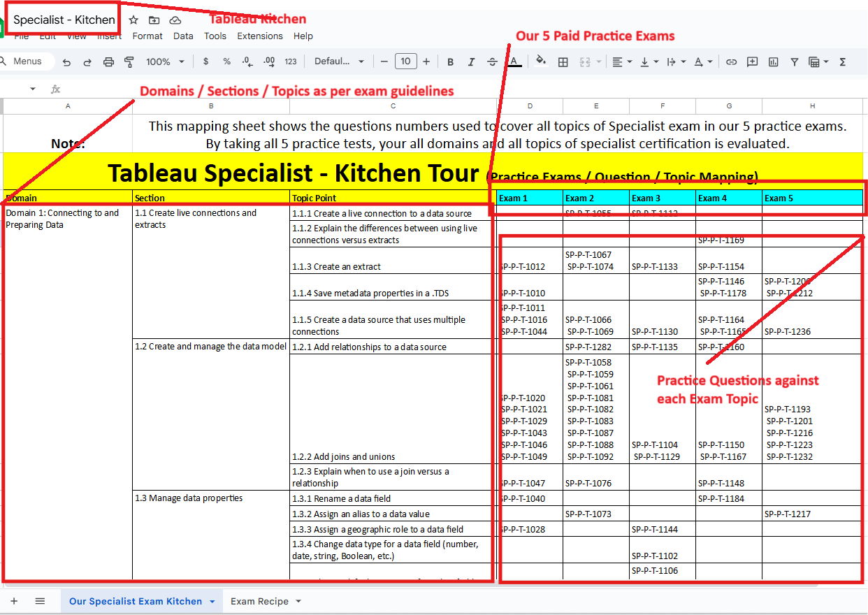Viewport: 868px width, 615px height.
Task: Click cell SP-P-T-1073
Action: tap(596, 514)
